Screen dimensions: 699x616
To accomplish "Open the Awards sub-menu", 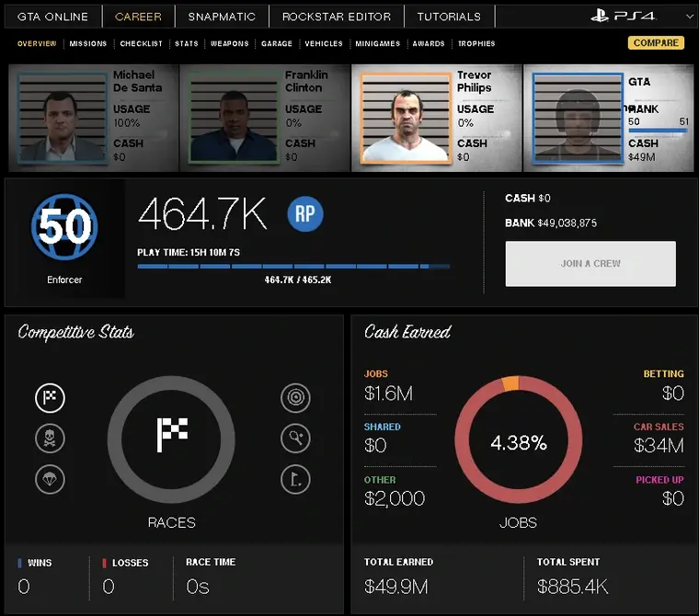I will pyautogui.click(x=429, y=43).
